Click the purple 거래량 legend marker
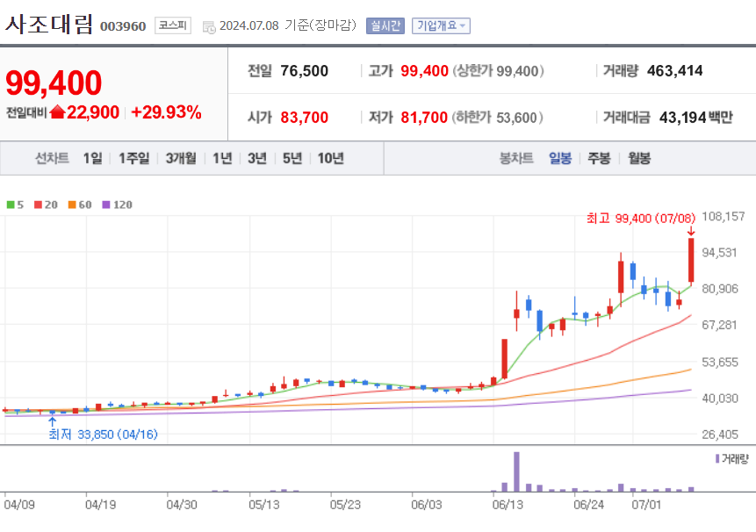The height and width of the screenshot is (532, 756). point(717,458)
